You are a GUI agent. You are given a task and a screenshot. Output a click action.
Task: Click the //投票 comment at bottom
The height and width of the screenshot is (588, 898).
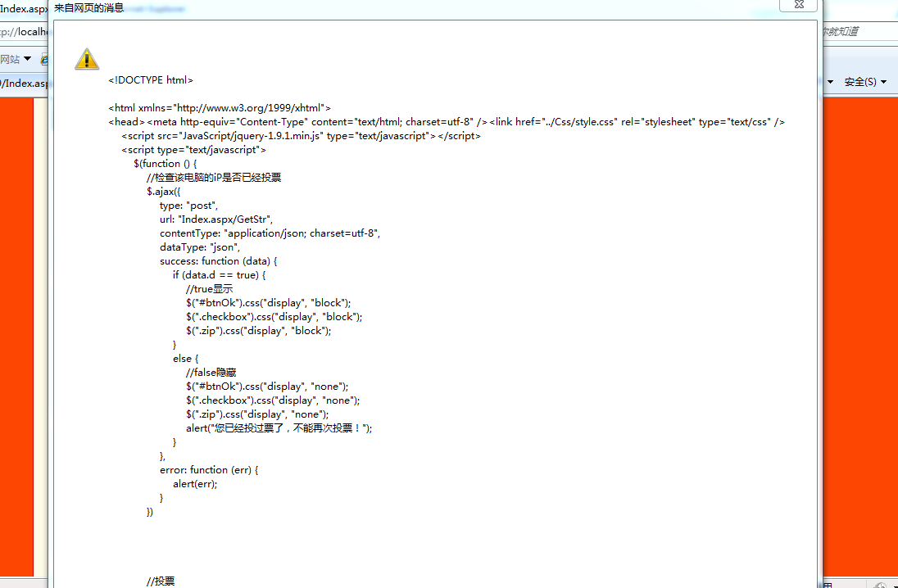161,581
